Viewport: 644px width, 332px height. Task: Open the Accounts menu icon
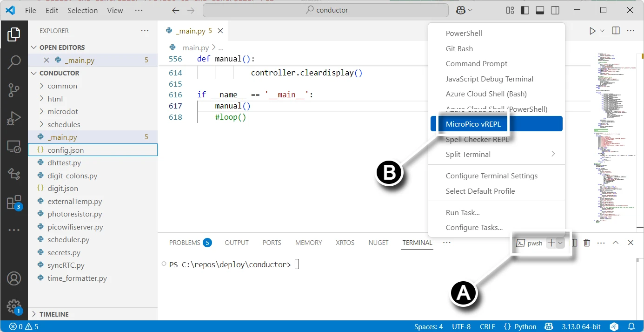(x=14, y=278)
